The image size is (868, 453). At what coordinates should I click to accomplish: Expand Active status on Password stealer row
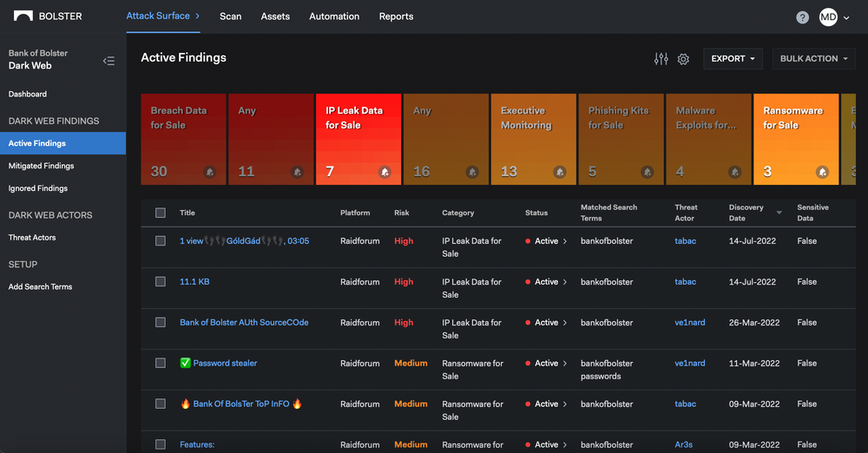coord(565,364)
